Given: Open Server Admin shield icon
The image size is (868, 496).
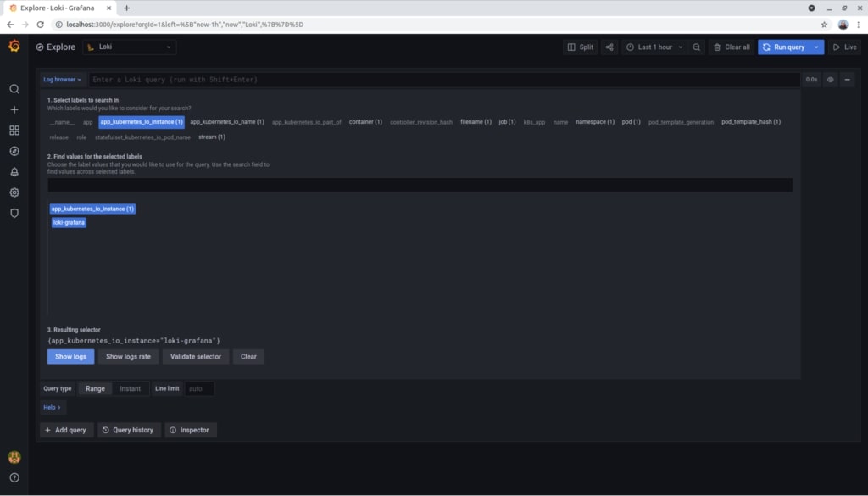Looking at the screenshot, I should pyautogui.click(x=14, y=214).
